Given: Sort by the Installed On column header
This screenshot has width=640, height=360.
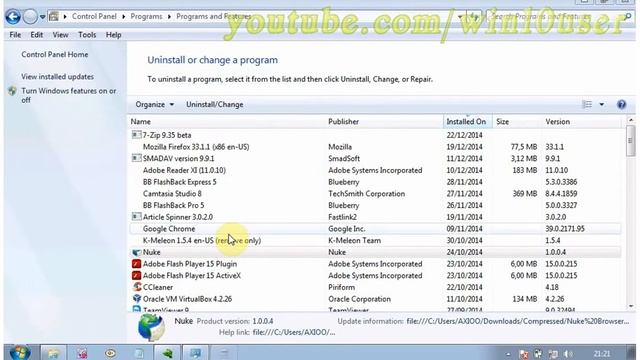Looking at the screenshot, I should pyautogui.click(x=468, y=122).
